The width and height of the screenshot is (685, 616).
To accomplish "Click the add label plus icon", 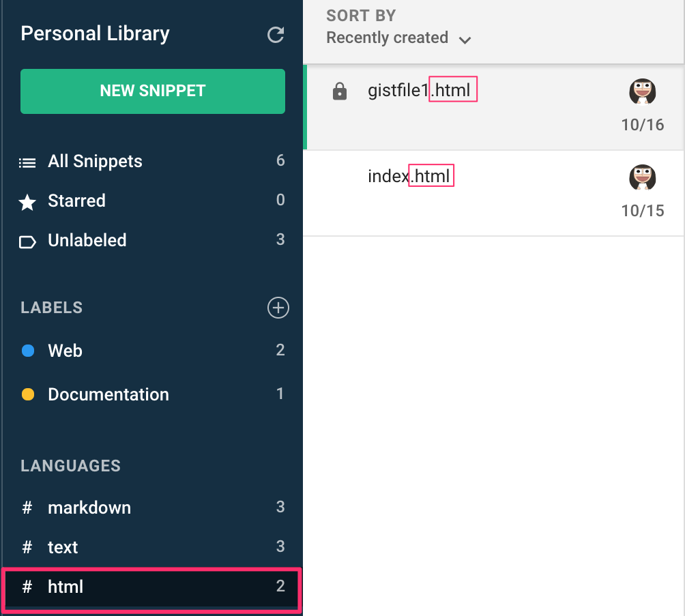I will (278, 308).
